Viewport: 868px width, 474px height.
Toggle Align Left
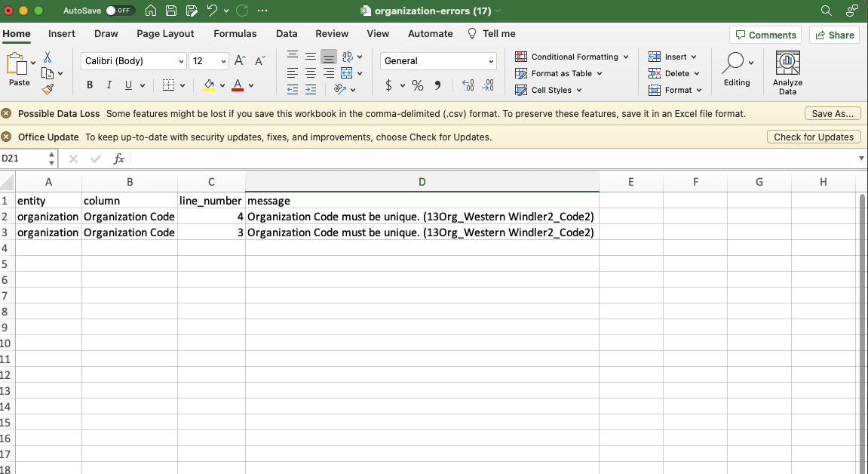tap(293, 72)
